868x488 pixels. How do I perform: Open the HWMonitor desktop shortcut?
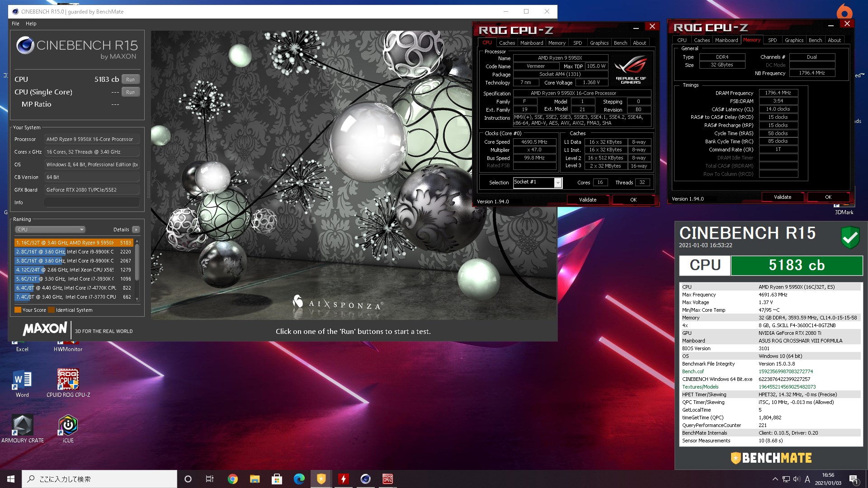(68, 348)
